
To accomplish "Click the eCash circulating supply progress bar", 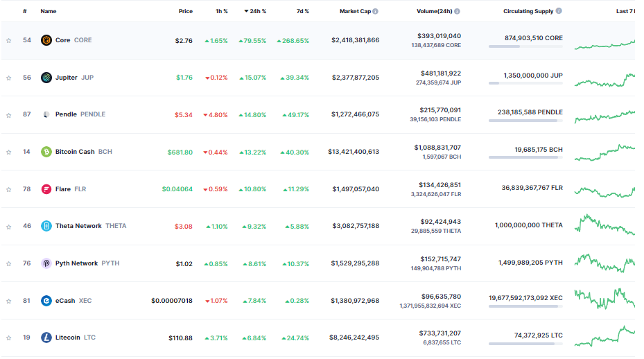I will click(525, 306).
